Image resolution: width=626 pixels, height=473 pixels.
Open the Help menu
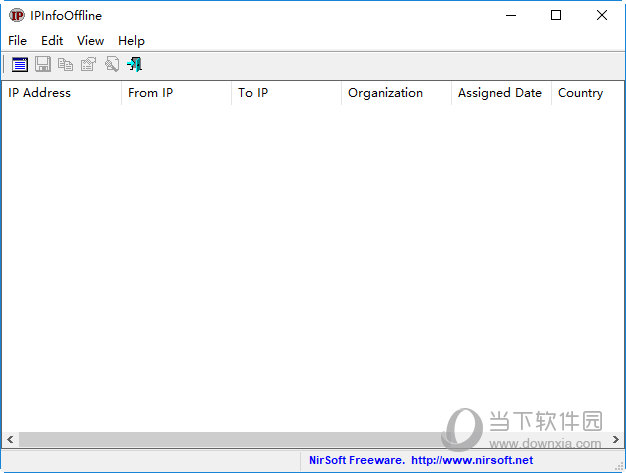(131, 41)
